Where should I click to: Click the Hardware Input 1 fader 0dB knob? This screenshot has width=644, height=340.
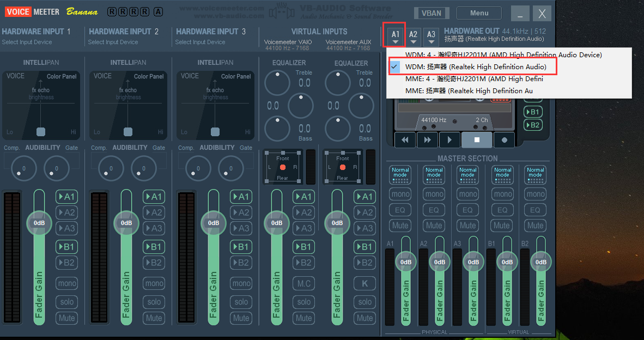point(39,223)
